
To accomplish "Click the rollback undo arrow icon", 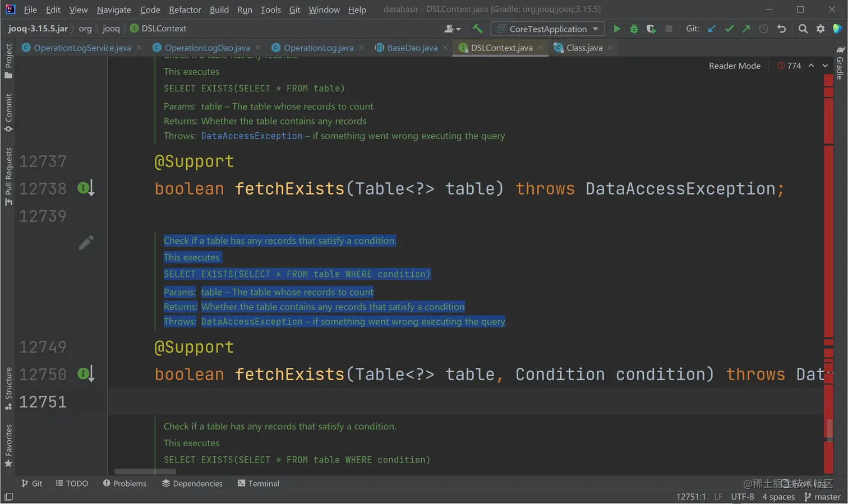I will pos(781,29).
